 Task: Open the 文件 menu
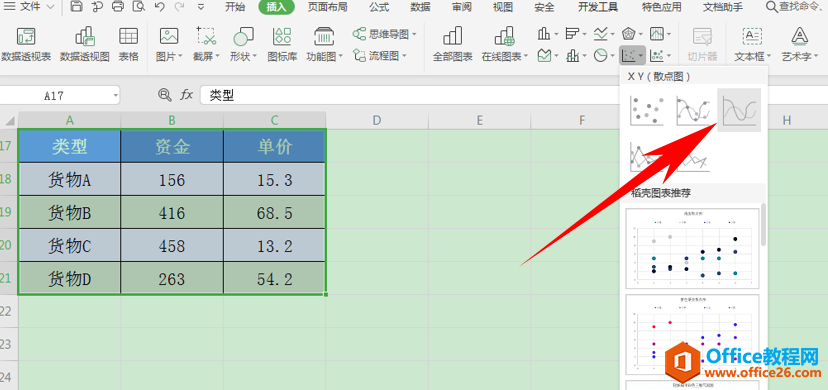pyautogui.click(x=30, y=7)
